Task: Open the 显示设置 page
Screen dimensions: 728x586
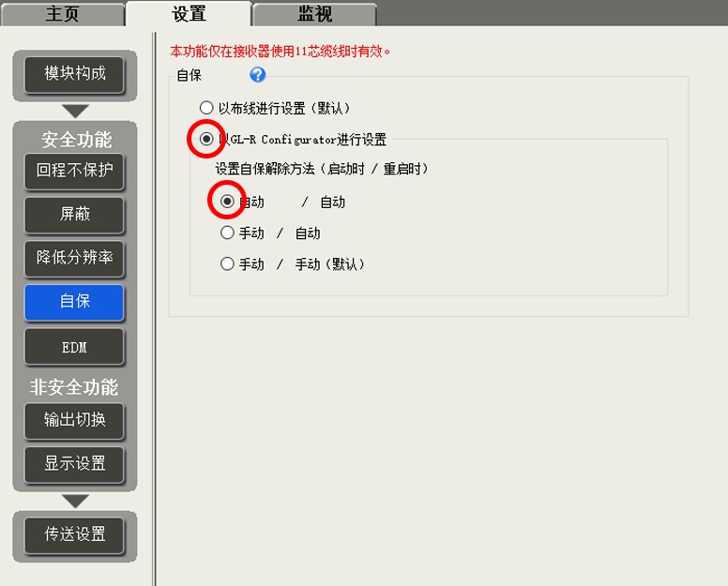Action: (75, 463)
